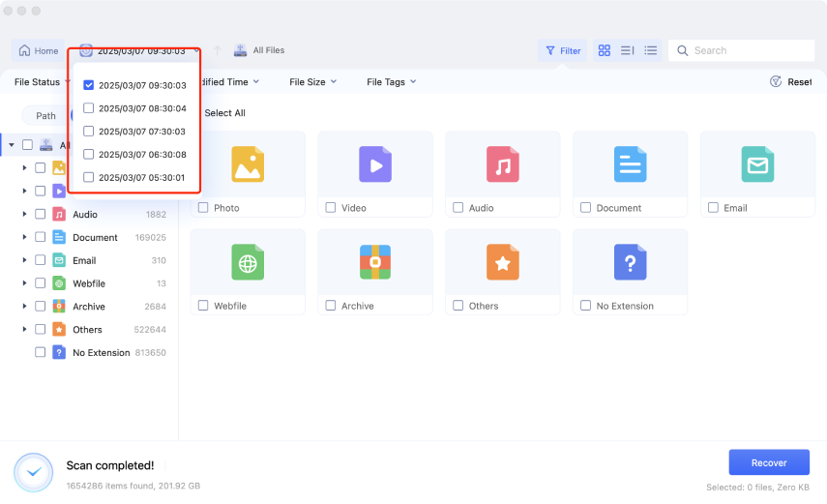Viewport: 827px width, 504px height.
Task: Check the 2025/03/07 08:30:04 scan checkbox
Action: tap(89, 108)
